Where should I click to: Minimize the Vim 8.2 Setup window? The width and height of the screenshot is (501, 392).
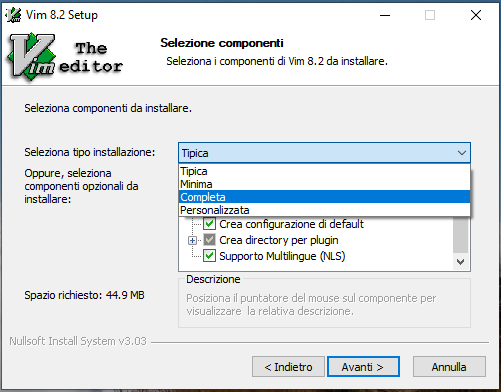385,15
